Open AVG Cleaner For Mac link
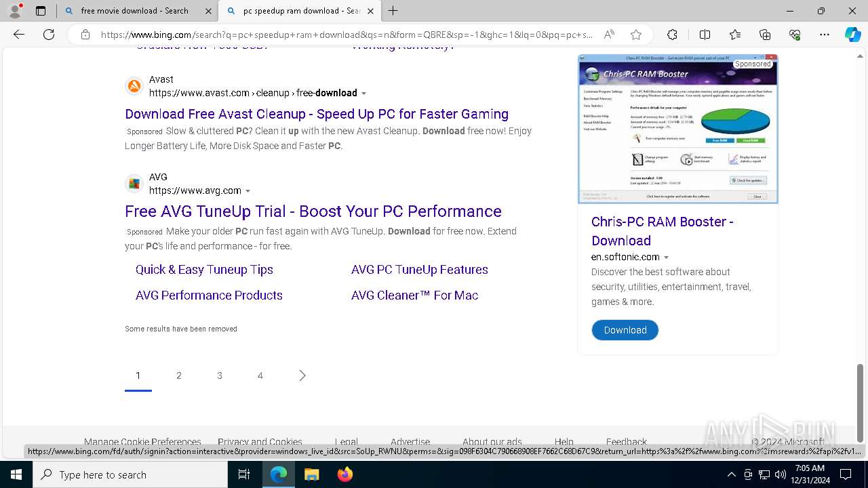This screenshot has width=868, height=488. tap(414, 296)
